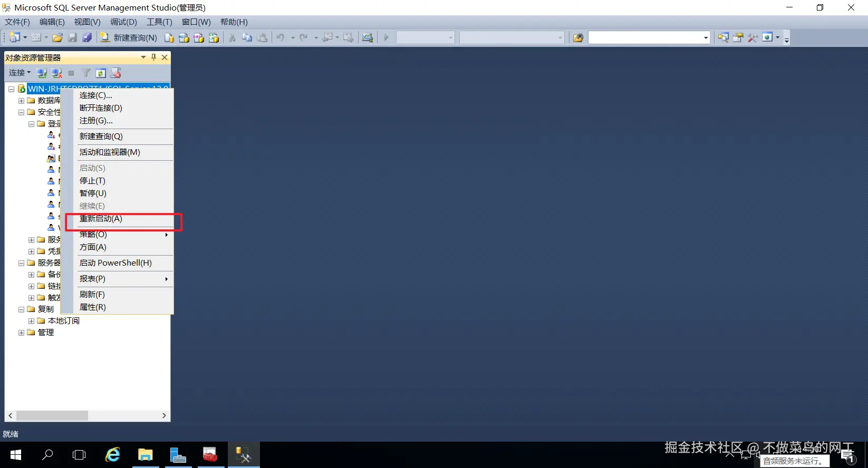Click the Analysis Services MDX Query icon
868x468 pixels.
pyautogui.click(x=184, y=37)
